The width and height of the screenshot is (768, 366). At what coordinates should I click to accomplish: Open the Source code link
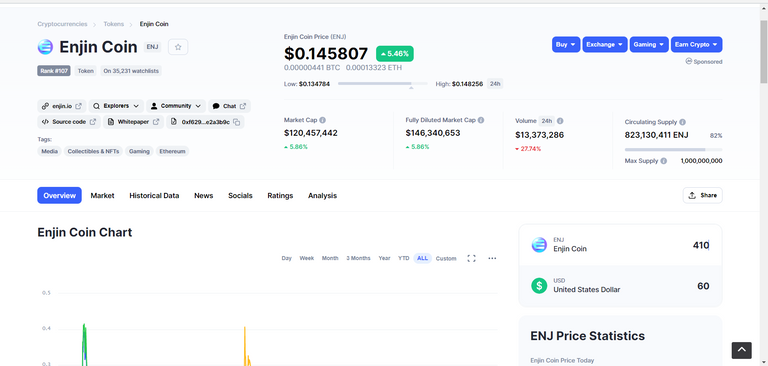[69, 122]
